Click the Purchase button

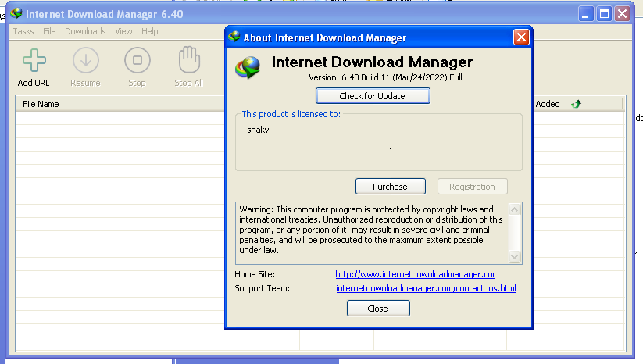[391, 187]
